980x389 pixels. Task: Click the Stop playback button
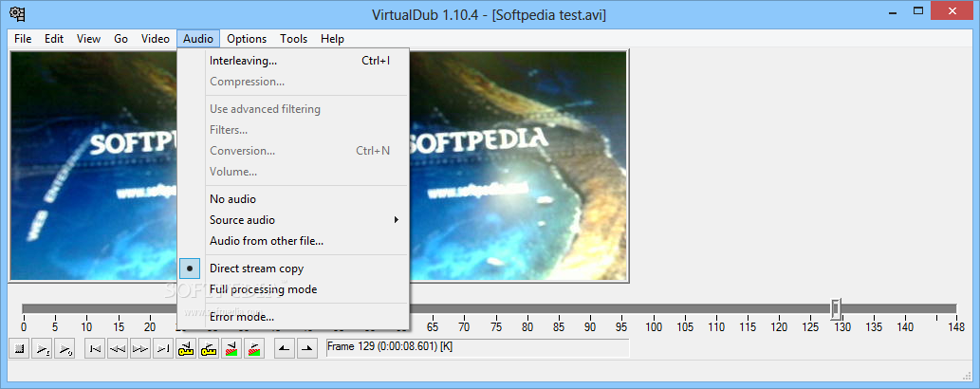tap(19, 349)
